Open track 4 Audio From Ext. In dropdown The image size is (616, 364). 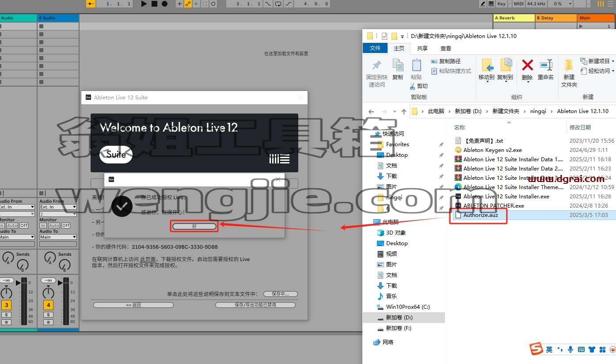[58, 207]
